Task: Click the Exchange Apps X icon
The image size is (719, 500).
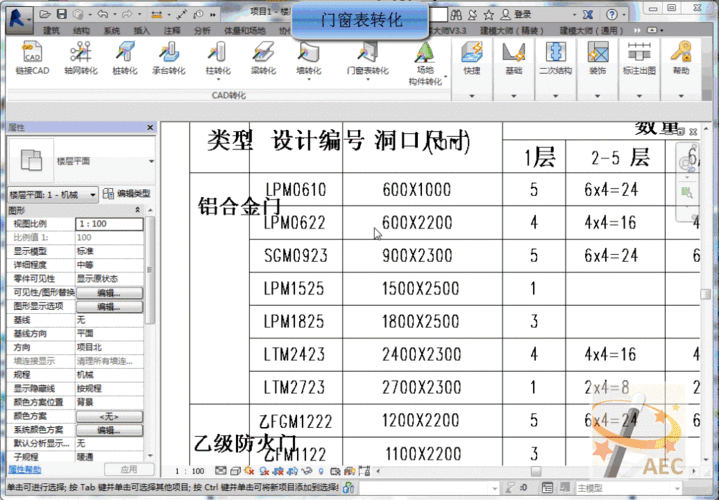Action: [587, 15]
